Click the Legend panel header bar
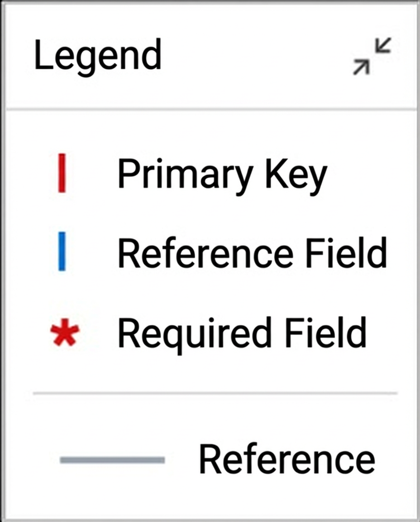 210,56
